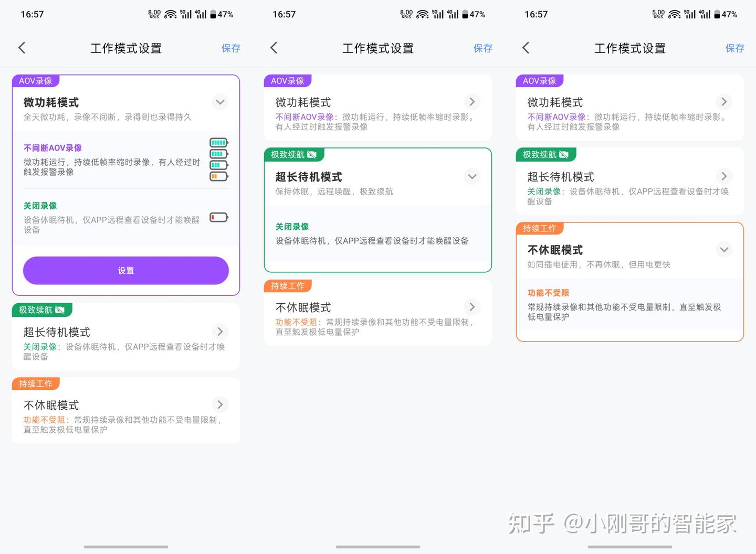Click the orange two-bar battery icon
The width and height of the screenshot is (756, 554).
pyautogui.click(x=219, y=176)
